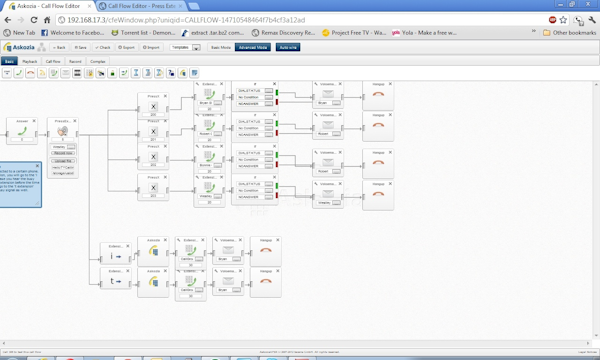
Task: Click the Back button in Askozia toolbar
Action: tap(59, 47)
